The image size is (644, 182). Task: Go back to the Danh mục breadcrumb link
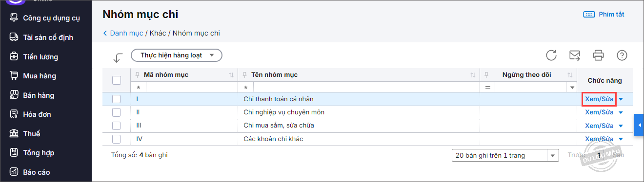point(126,33)
